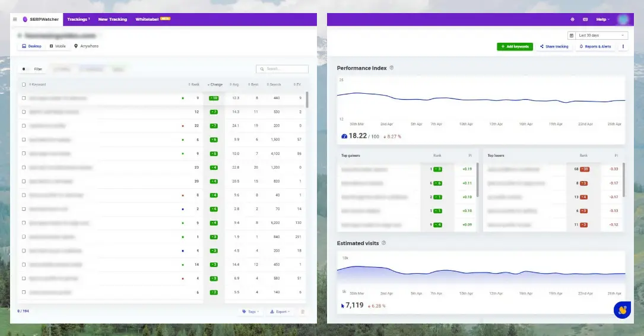This screenshot has height=336, width=644.
Task: Switch to the Mobile results tab
Action: (x=58, y=46)
